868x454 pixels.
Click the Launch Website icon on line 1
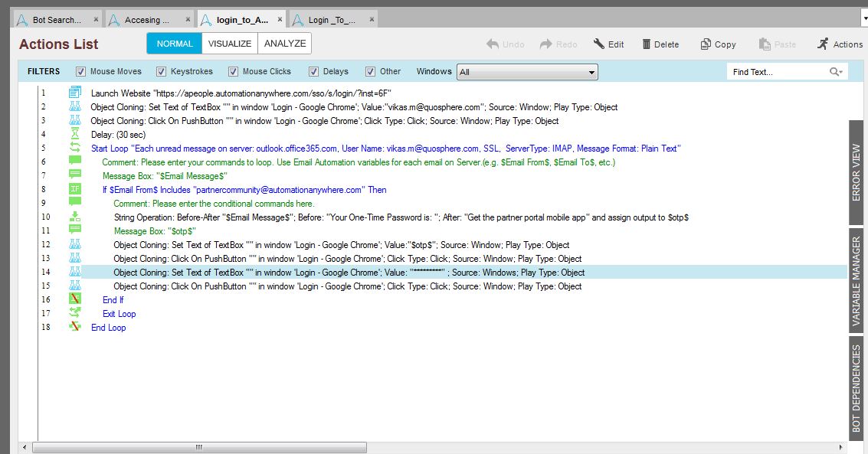(75, 93)
